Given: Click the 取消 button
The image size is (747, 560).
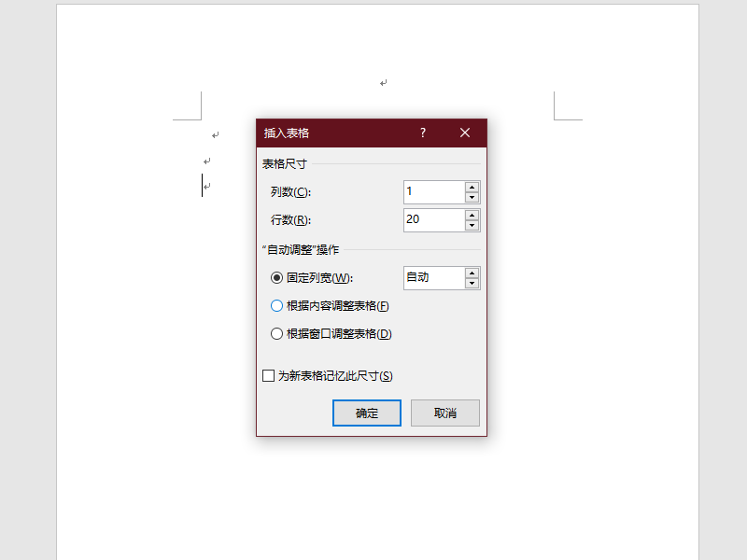Looking at the screenshot, I should (x=445, y=413).
